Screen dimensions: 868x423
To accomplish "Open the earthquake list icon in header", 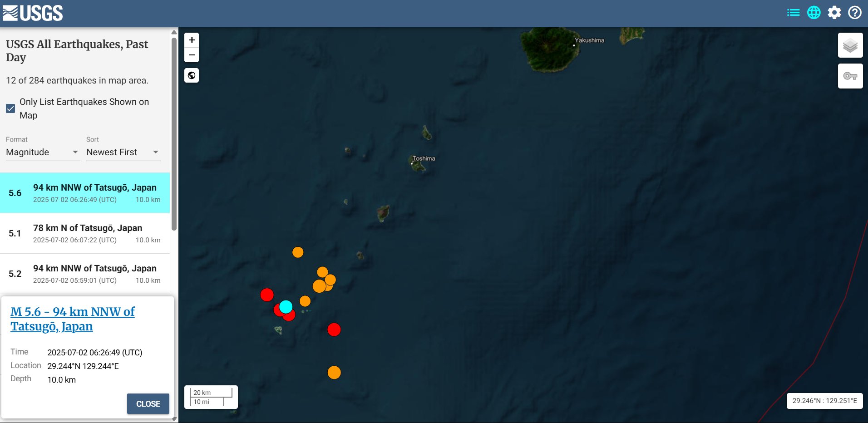I will click(x=793, y=13).
